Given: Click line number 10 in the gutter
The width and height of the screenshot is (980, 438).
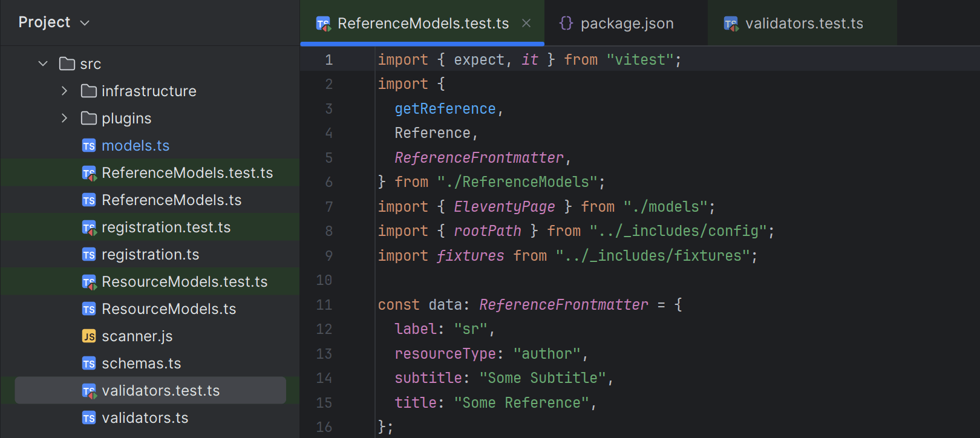Looking at the screenshot, I should coord(324,280).
